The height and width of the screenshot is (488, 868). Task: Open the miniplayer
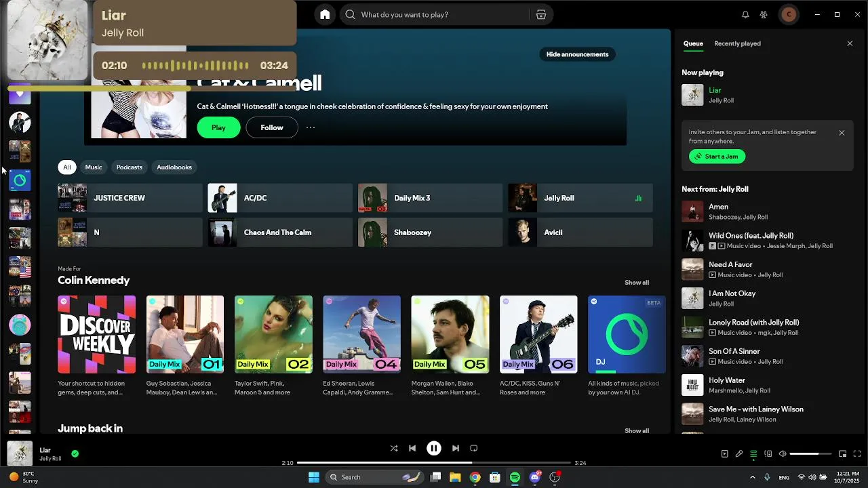tap(842, 454)
